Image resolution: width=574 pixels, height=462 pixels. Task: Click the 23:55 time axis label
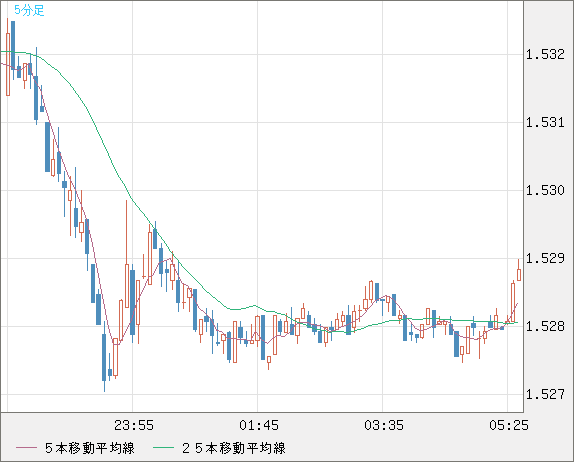pyautogui.click(x=134, y=425)
